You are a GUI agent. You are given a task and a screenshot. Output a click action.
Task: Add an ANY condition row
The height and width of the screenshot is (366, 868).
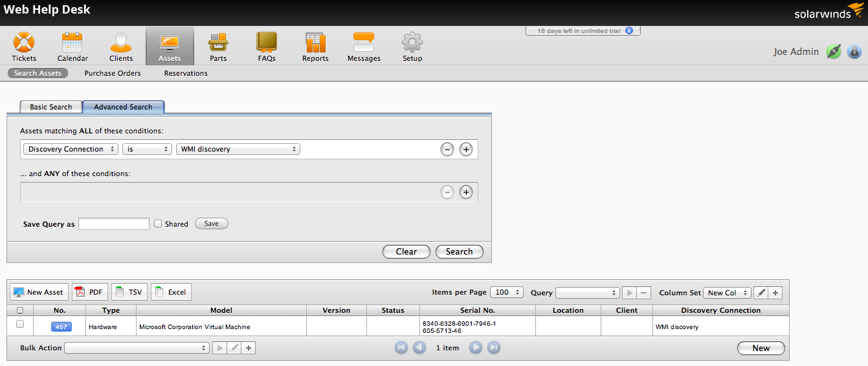coord(466,192)
